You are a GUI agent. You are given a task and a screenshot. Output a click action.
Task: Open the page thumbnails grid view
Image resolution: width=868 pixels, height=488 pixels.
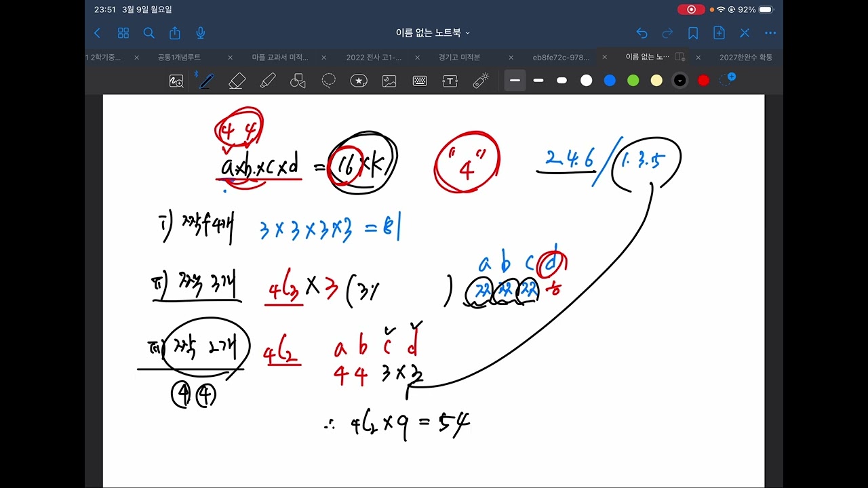pos(123,33)
